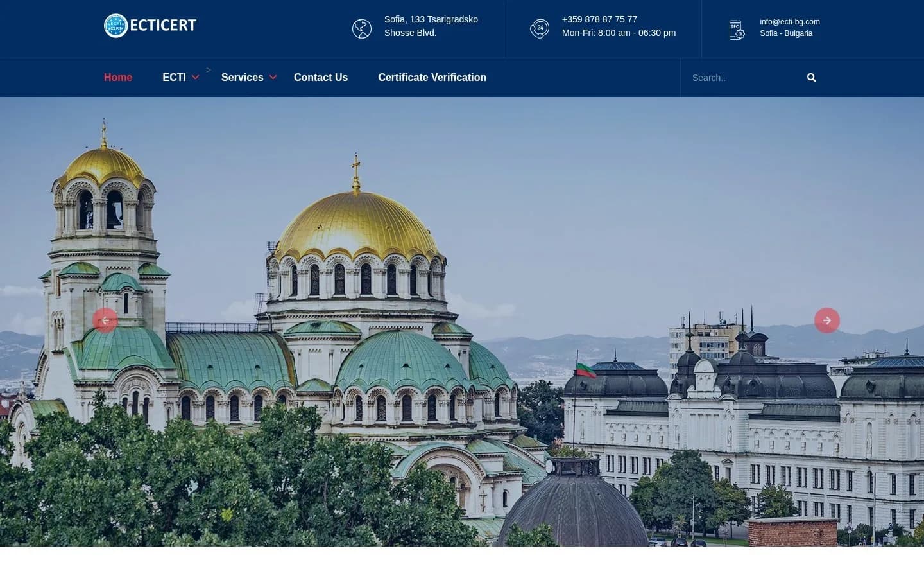This screenshot has width=924, height=578.
Task: Open Certificate Verification page
Action: tap(432, 77)
